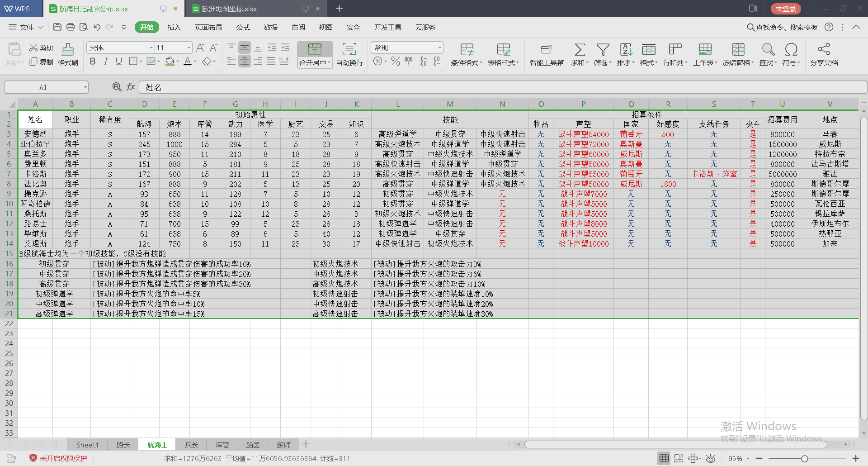This screenshot has width=868, height=466.
Task: Add a new sheet with the plus icon
Action: click(x=306, y=444)
